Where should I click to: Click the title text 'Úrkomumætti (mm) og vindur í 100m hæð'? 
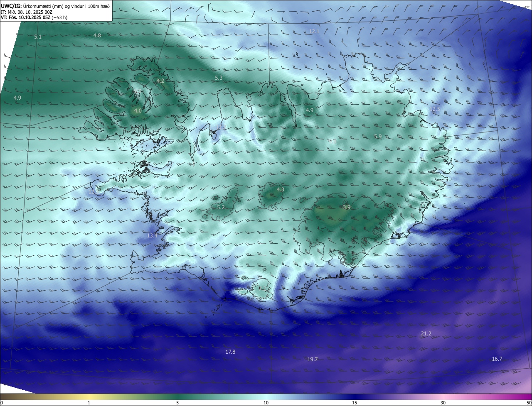click(x=66, y=6)
